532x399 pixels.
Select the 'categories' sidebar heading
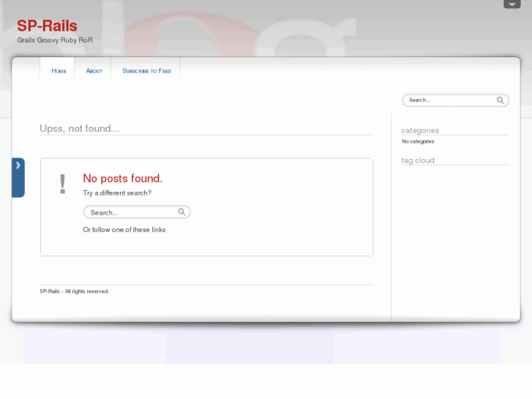[420, 130]
